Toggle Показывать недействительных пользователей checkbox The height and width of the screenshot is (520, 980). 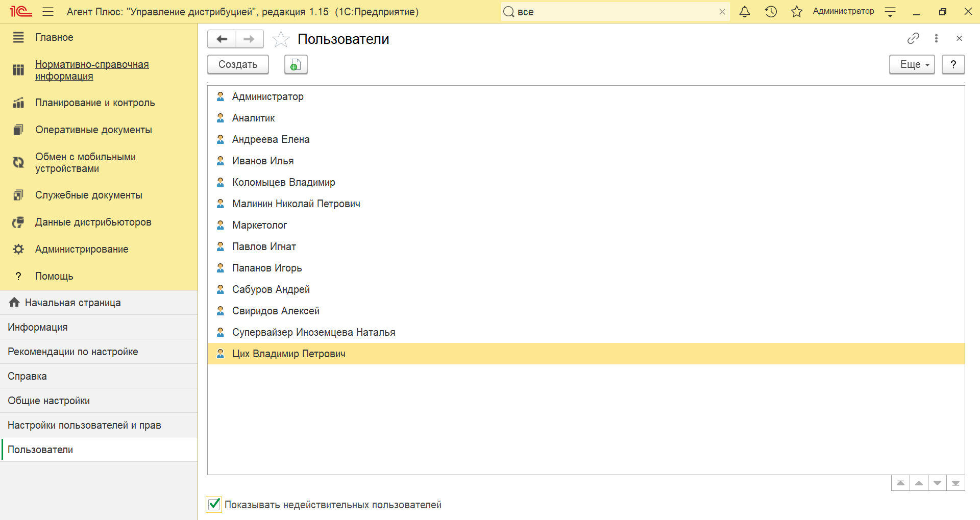coord(214,505)
